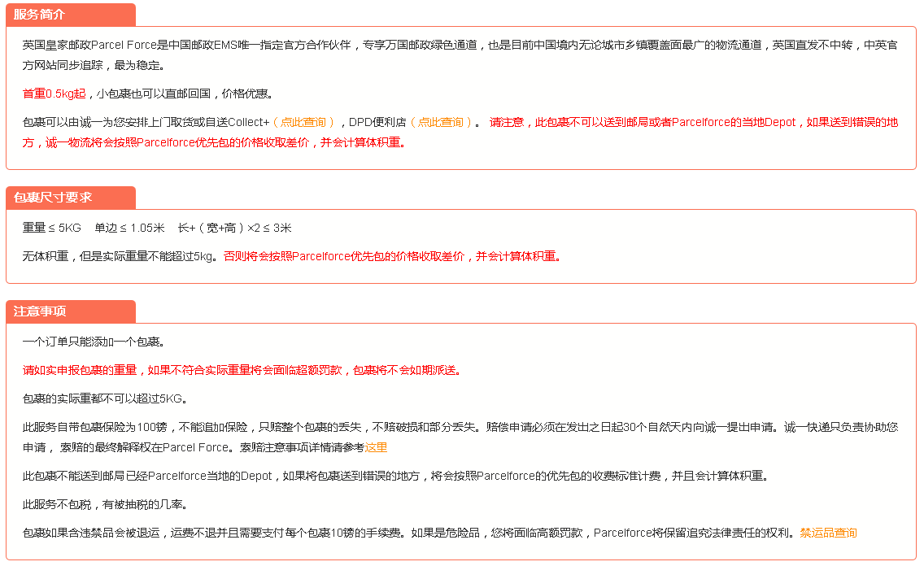
Task: Click the red text 首重0.5kg起
Action: tap(54, 94)
